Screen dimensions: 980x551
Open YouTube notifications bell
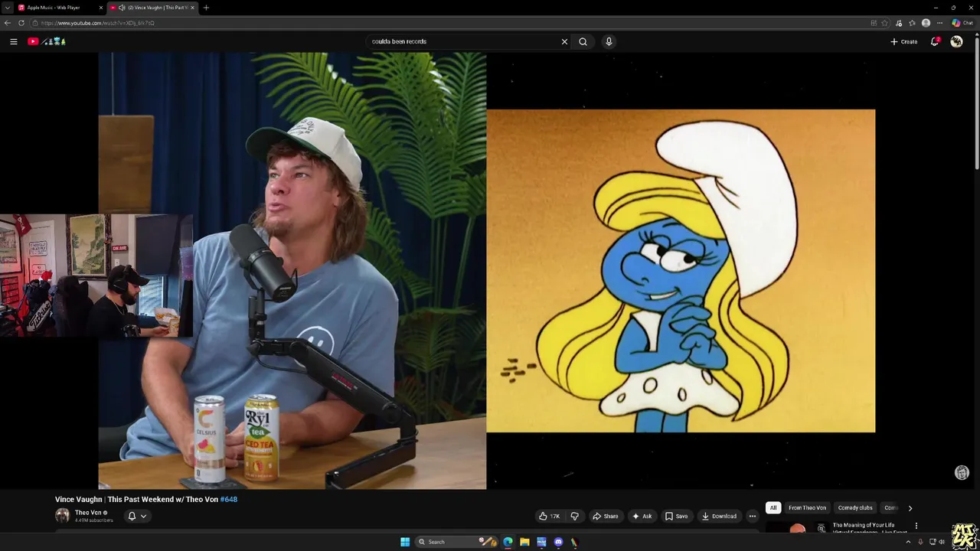pyautogui.click(x=935, y=41)
